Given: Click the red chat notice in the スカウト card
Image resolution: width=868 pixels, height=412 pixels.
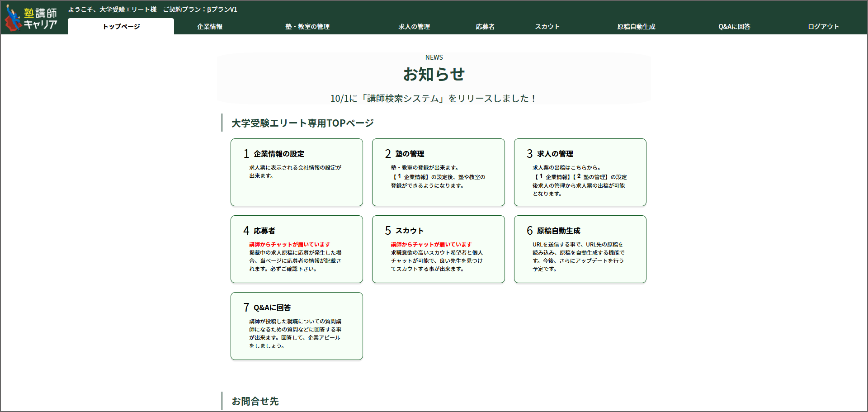Looking at the screenshot, I should [x=431, y=244].
